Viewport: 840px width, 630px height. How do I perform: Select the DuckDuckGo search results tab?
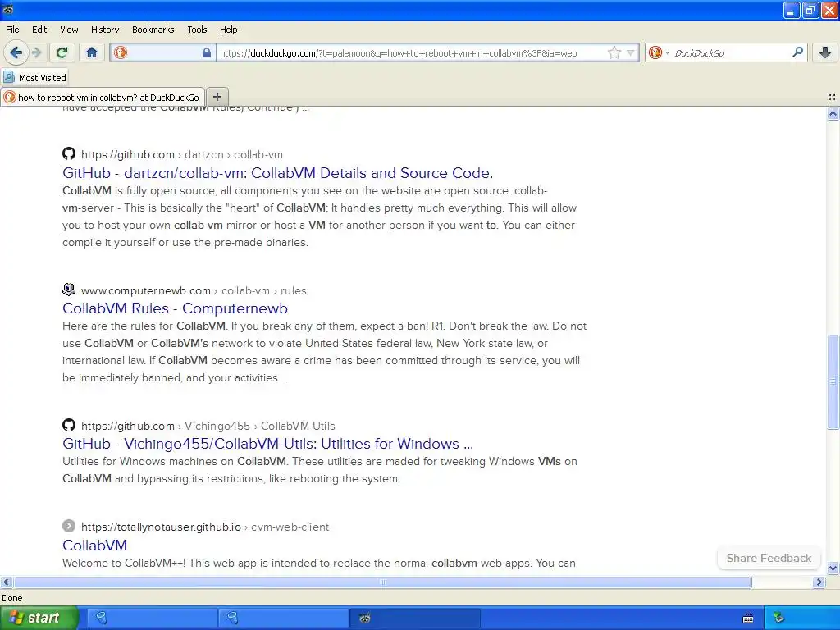[x=103, y=97]
